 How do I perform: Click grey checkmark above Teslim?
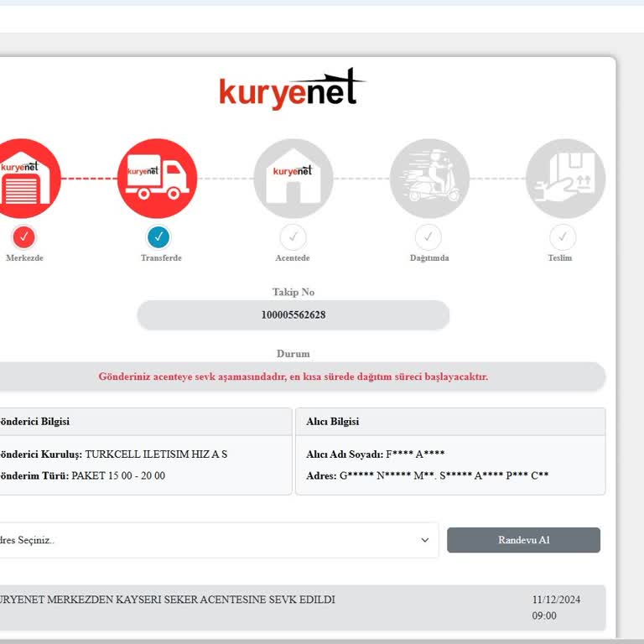(563, 237)
